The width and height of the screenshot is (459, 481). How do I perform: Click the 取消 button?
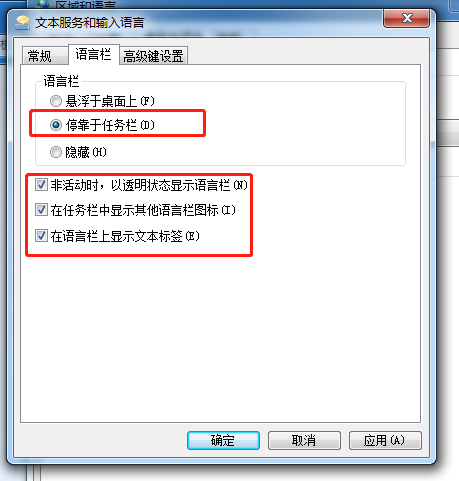pos(304,440)
